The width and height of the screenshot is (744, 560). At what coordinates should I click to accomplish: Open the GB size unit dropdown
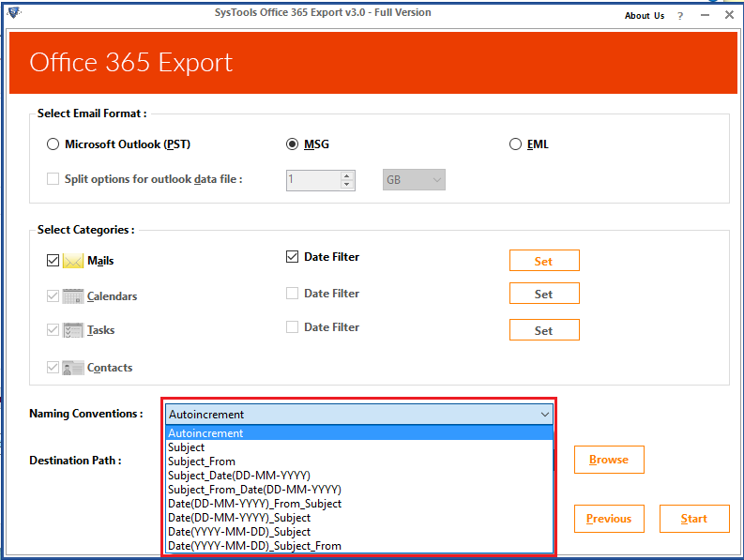pos(414,180)
